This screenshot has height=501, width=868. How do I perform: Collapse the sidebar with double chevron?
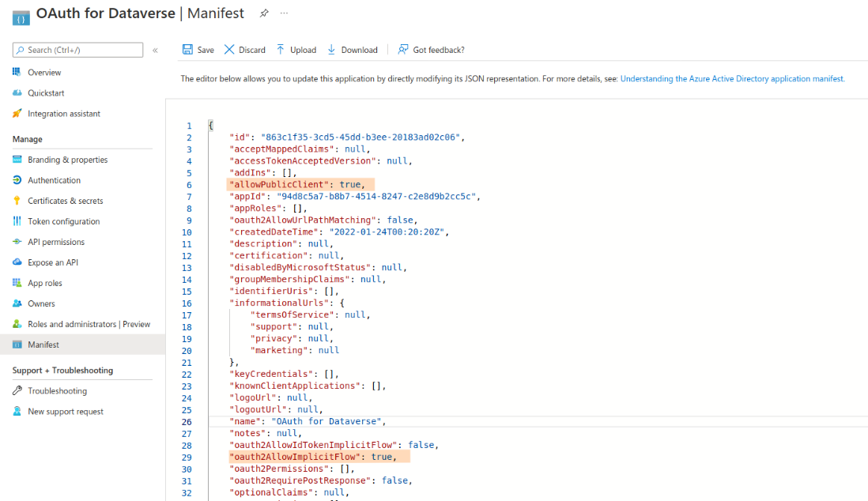[156, 51]
